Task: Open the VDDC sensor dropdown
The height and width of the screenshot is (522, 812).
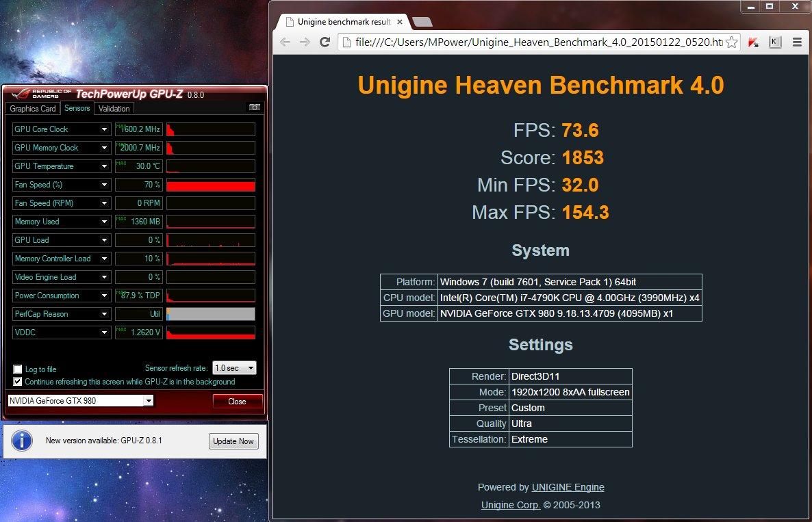Action: click(104, 332)
